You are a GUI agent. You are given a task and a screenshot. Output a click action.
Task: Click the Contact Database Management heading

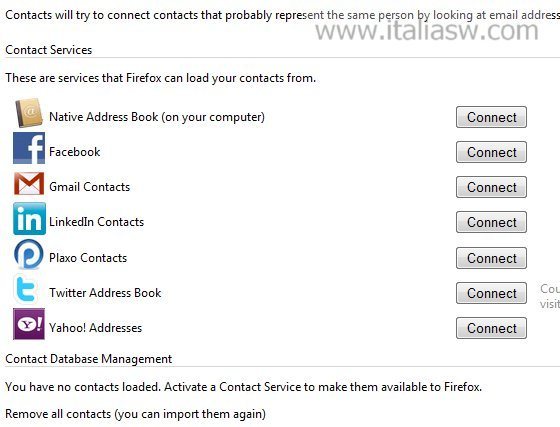point(89,359)
